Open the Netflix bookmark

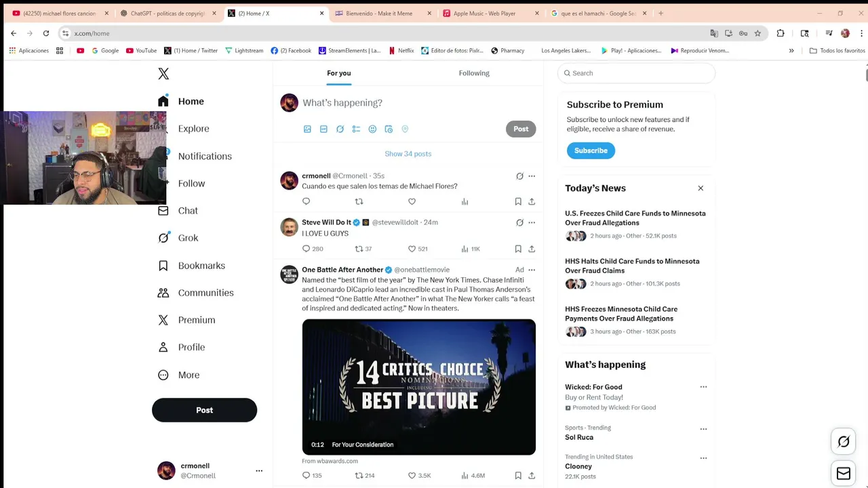(x=401, y=51)
